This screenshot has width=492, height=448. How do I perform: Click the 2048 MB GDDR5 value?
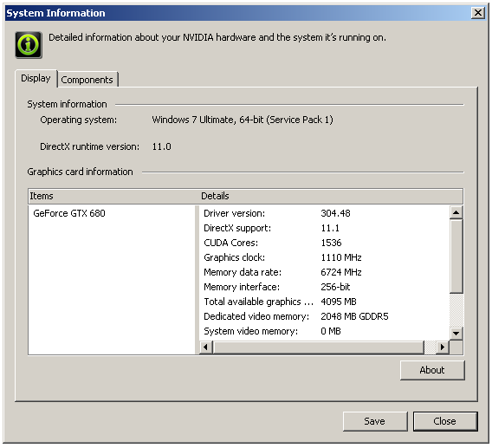pos(354,316)
